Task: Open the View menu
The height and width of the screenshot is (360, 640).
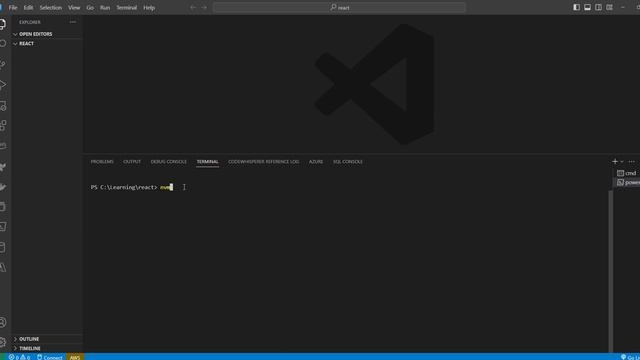Action: 74,7
